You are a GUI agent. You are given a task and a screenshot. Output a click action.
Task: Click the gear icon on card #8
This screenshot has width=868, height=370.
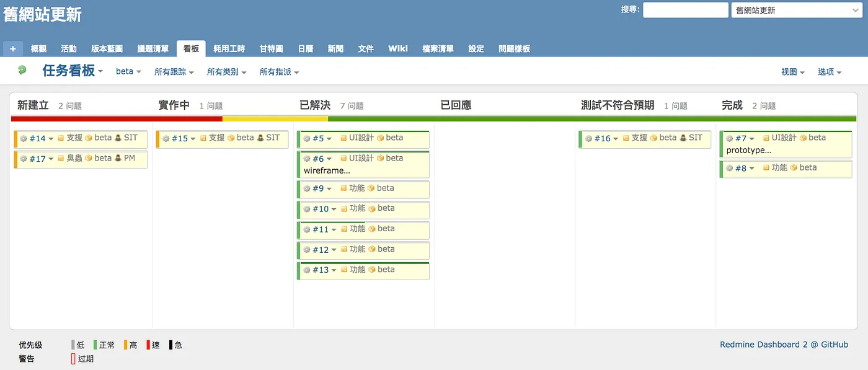tap(730, 168)
